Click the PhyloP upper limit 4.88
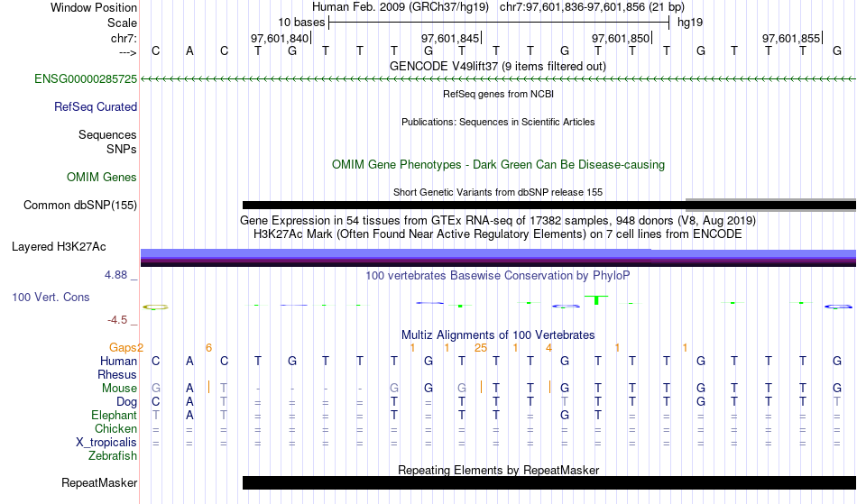 click(115, 275)
